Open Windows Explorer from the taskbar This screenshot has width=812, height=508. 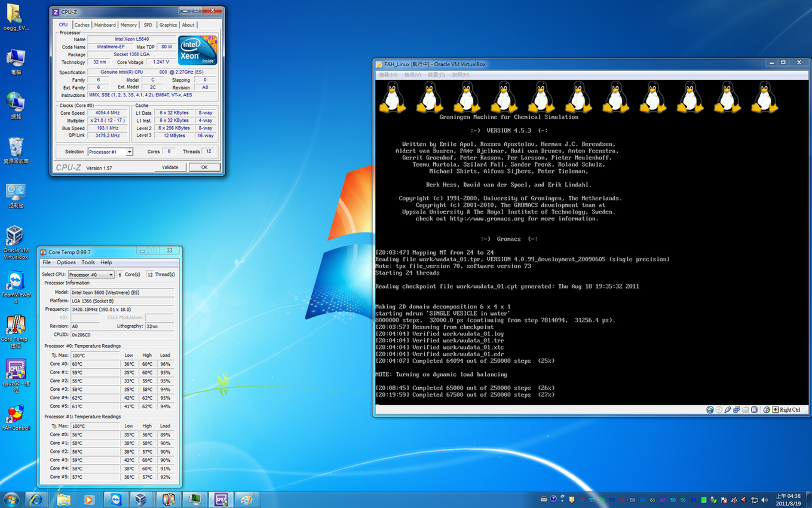point(63,500)
